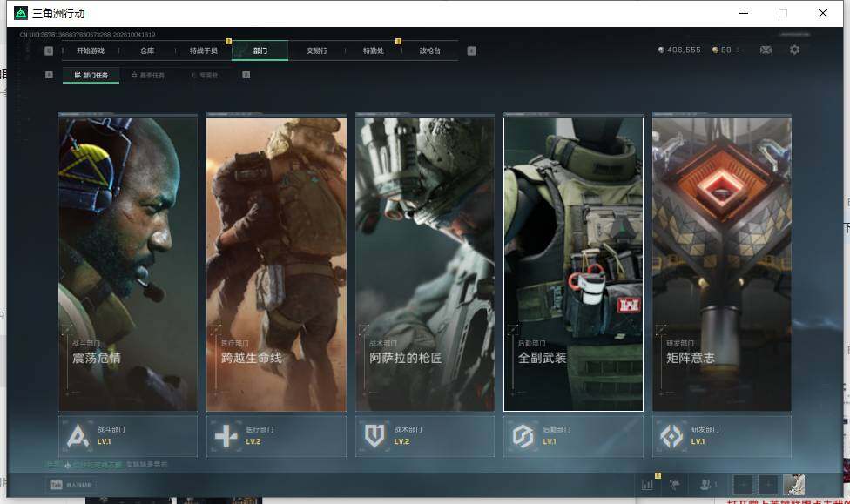The width and height of the screenshot is (850, 504).
Task: Click the 三角洲行动 app logo in title bar
Action: [21, 13]
